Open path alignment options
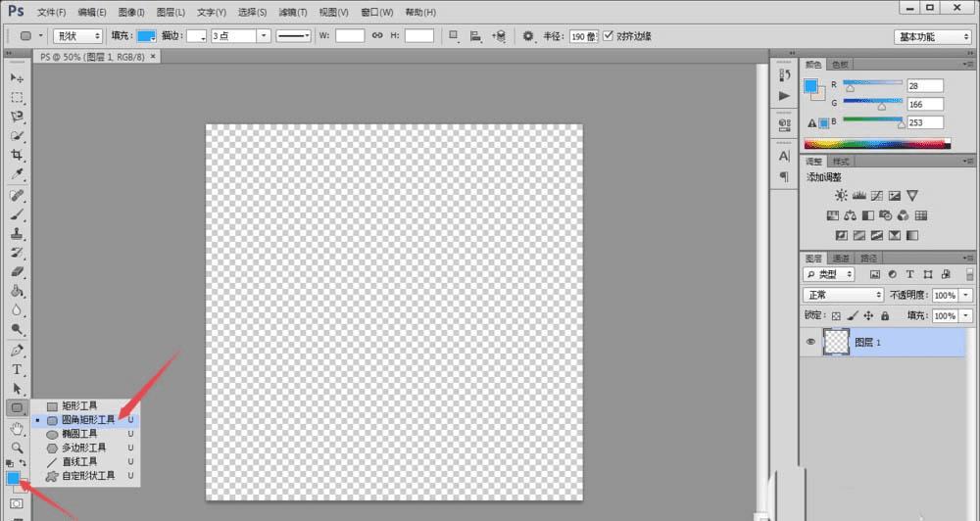This screenshot has height=521, width=980. [x=475, y=36]
